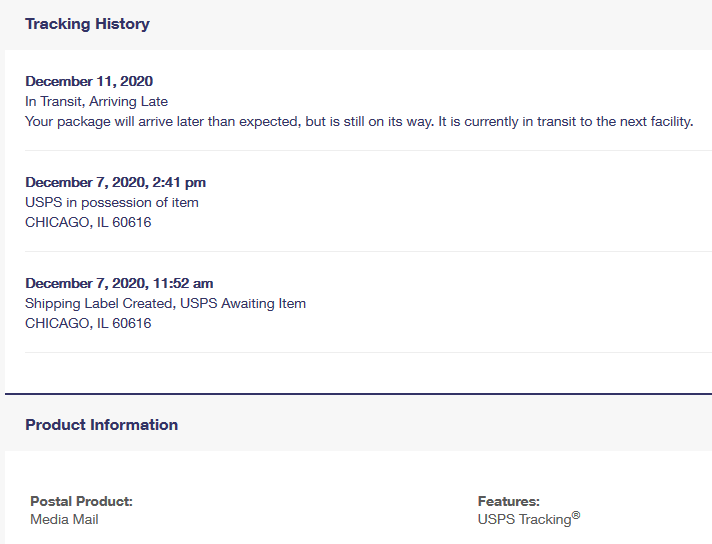Click the dark divider above Product Information

pos(360,394)
